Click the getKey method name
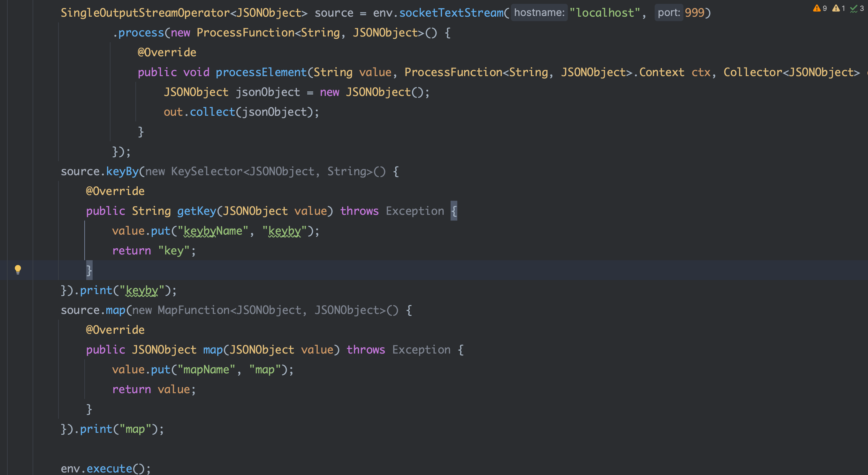Image resolution: width=868 pixels, height=475 pixels. pyautogui.click(x=197, y=211)
